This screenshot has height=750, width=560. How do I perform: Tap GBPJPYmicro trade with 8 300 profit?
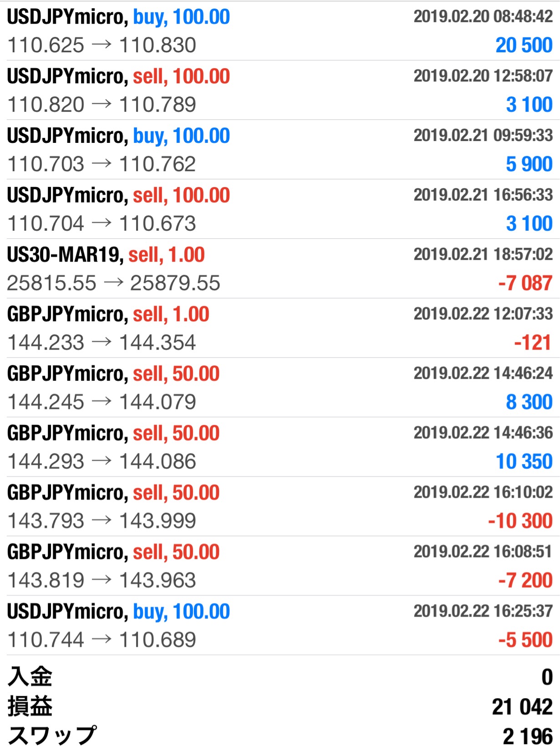(280, 388)
